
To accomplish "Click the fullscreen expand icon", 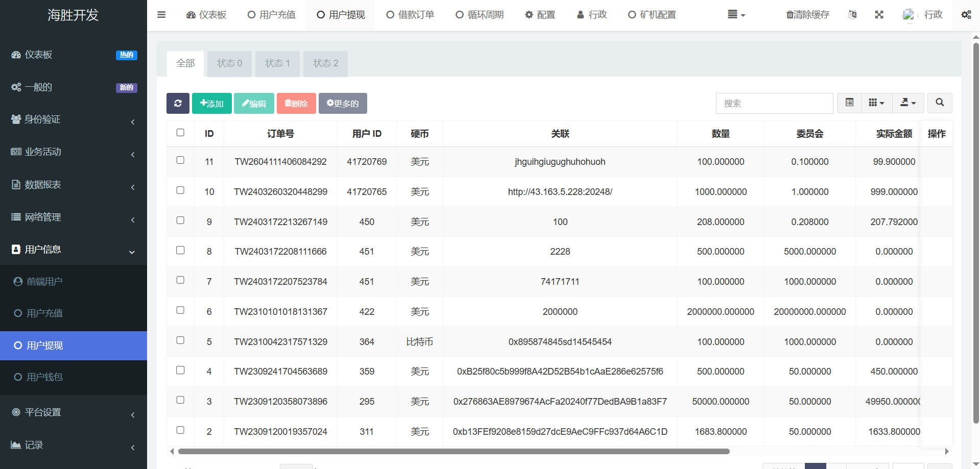I will click(x=879, y=15).
